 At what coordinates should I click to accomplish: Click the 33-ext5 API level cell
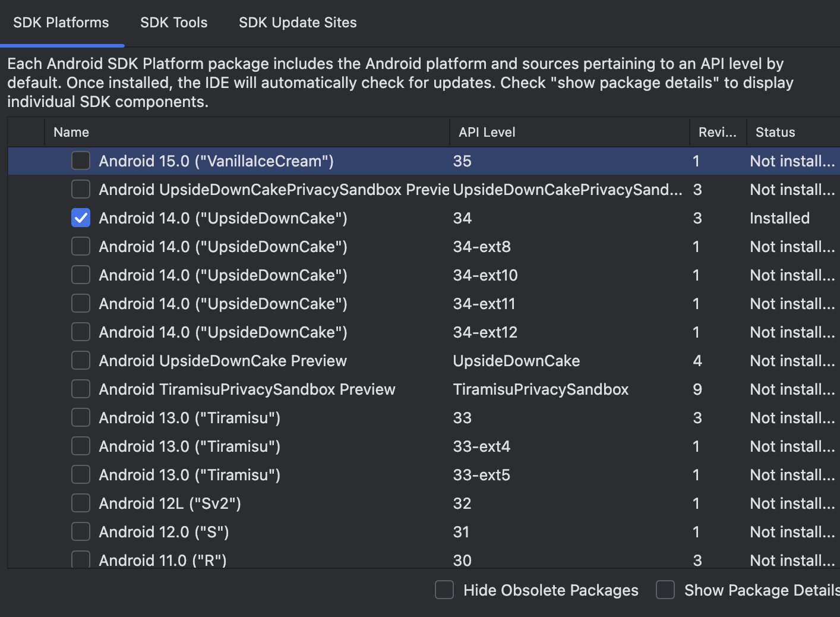pyautogui.click(x=482, y=475)
